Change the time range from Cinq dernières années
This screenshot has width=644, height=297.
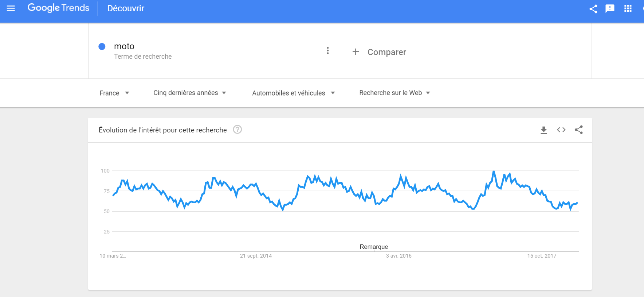click(x=189, y=93)
